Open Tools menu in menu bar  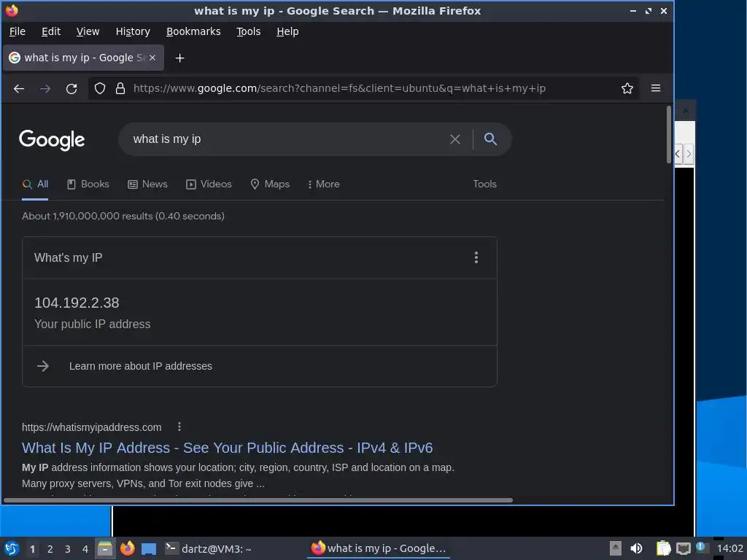coord(248,31)
